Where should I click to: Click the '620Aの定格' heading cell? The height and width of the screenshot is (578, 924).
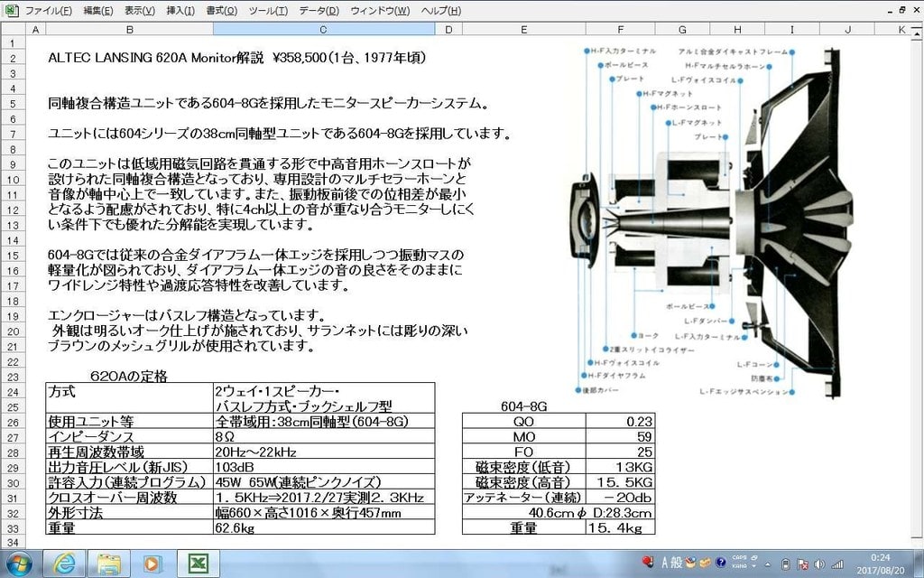coord(129,377)
